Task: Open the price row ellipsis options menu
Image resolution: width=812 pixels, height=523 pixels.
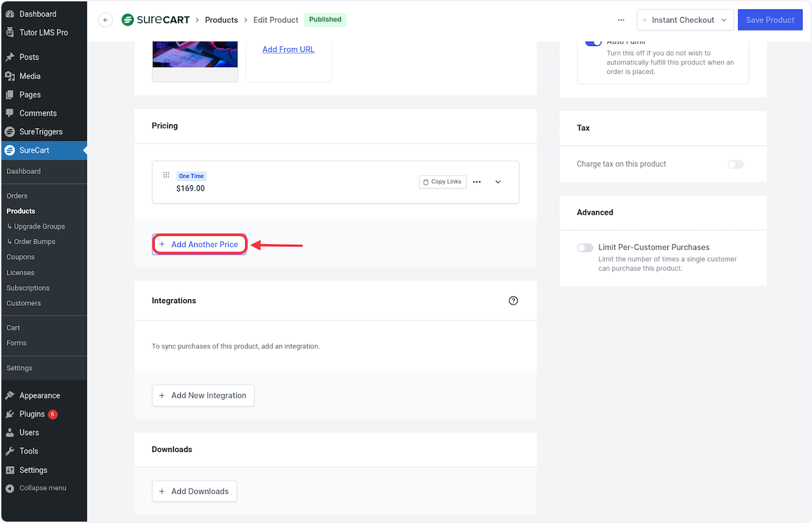Action: pos(477,182)
